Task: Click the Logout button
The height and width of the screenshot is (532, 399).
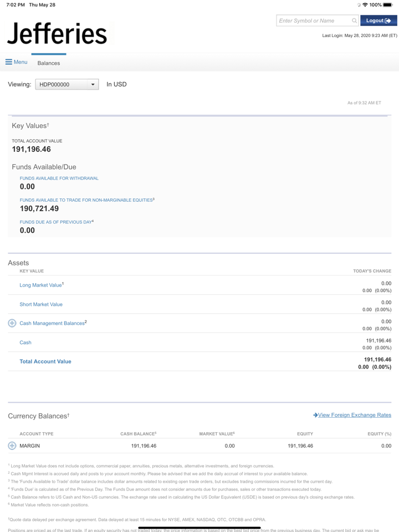Action: 378,21
